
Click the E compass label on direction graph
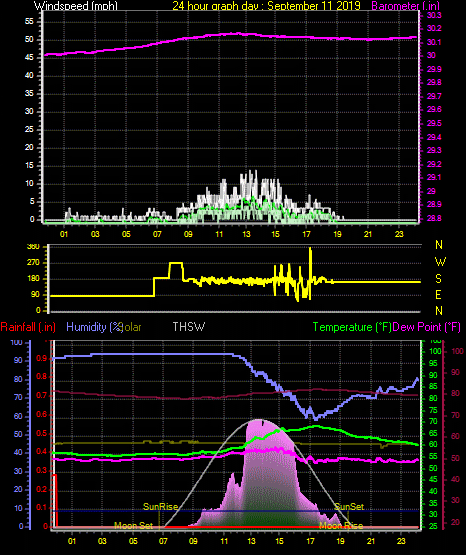[438, 294]
